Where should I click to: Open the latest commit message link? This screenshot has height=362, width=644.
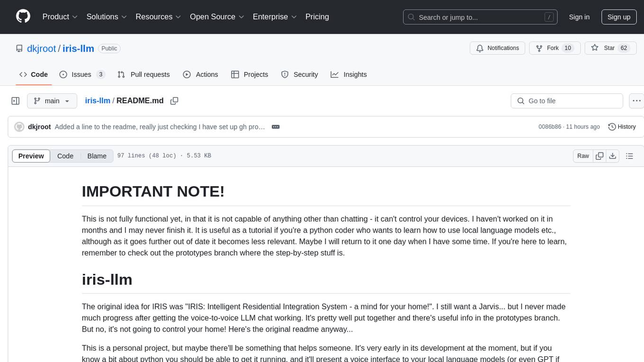[160, 127]
